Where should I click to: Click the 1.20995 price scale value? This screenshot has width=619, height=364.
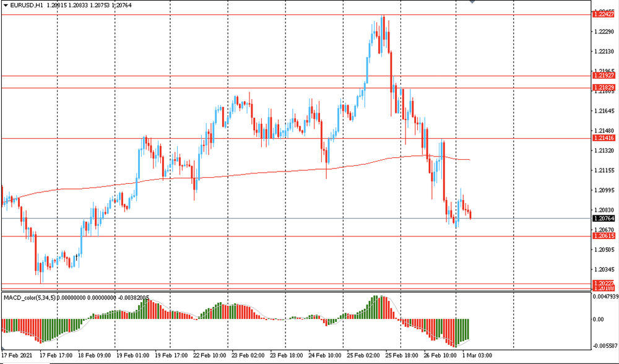[x=604, y=190]
